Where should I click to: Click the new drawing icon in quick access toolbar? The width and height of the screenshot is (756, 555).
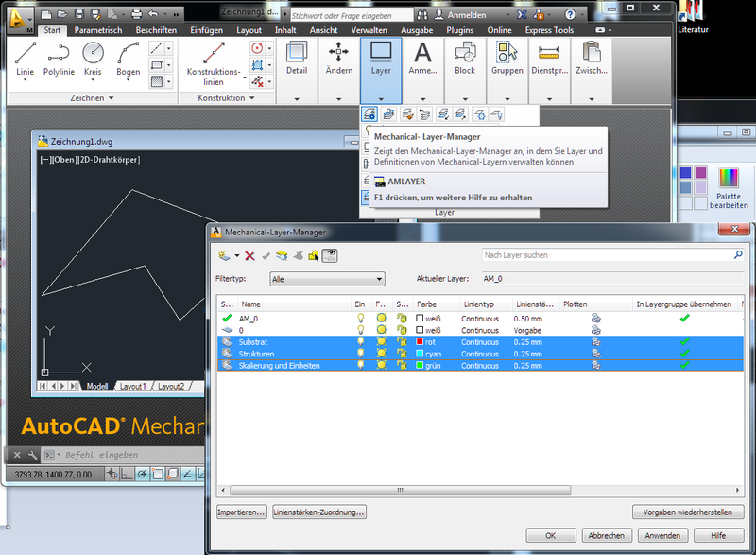click(x=45, y=14)
